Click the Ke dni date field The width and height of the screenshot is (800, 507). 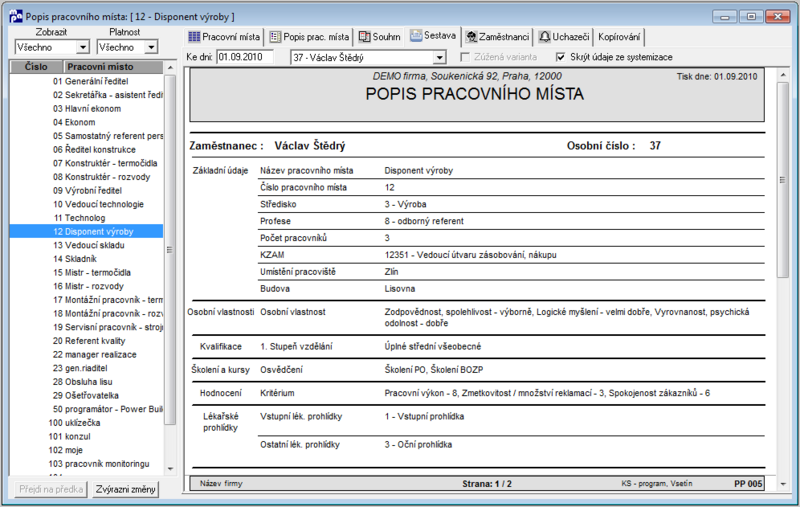(245, 57)
